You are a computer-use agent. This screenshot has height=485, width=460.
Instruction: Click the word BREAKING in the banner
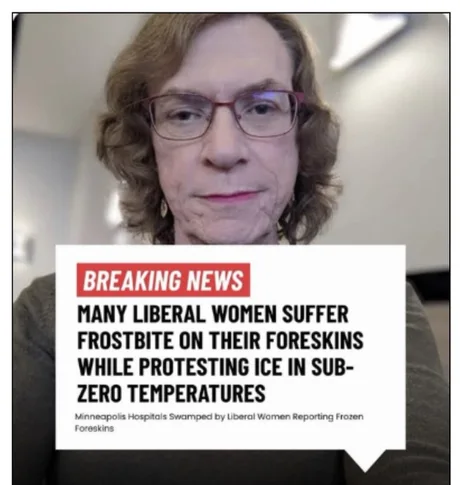[x=132, y=280]
